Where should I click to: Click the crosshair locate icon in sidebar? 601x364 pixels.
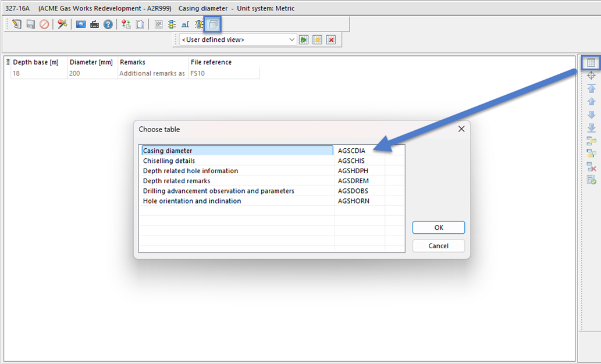click(x=591, y=76)
